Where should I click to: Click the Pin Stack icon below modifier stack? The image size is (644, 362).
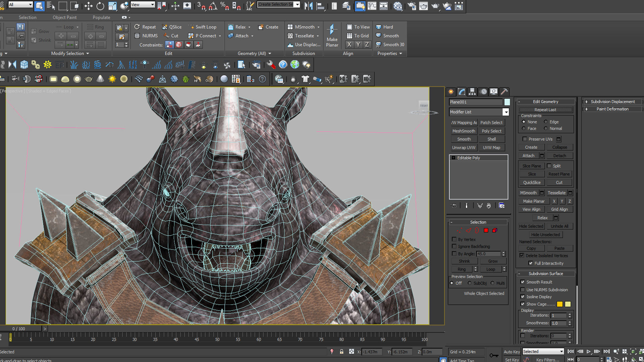454,205
